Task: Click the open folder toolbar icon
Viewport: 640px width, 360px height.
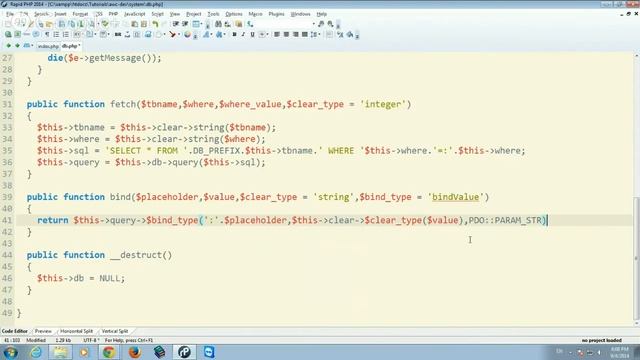Action: (x=49, y=24)
